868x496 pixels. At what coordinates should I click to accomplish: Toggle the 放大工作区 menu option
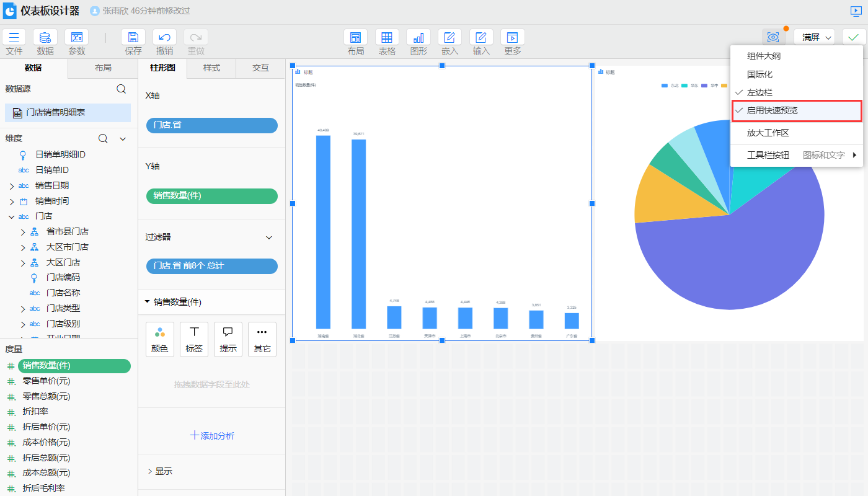(768, 133)
